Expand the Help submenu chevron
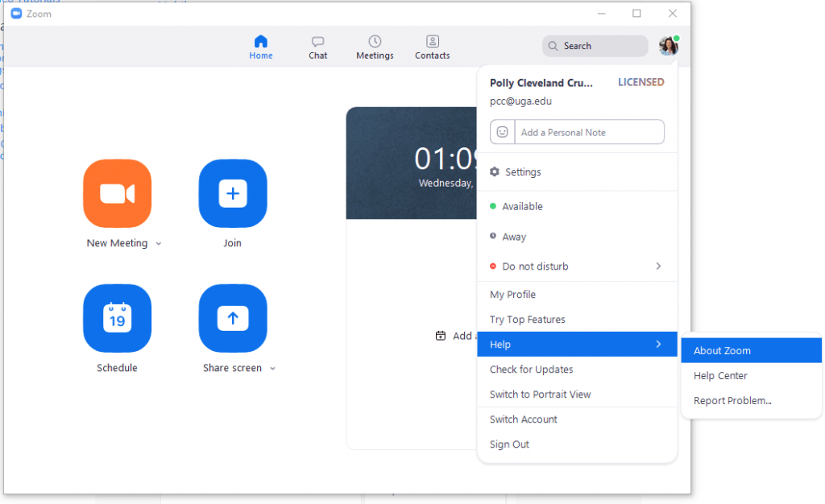This screenshot has width=825, height=504. 659,344
